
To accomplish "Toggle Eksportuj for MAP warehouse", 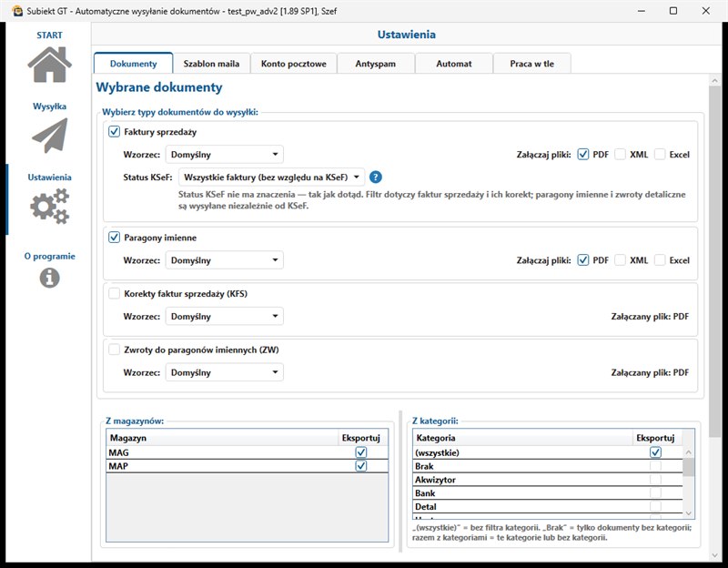I will [360, 466].
